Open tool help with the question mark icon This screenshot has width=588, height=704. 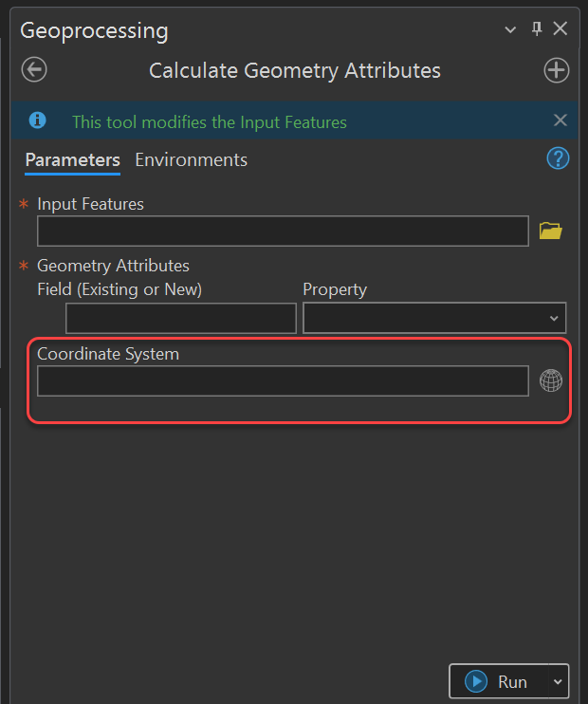pos(558,158)
